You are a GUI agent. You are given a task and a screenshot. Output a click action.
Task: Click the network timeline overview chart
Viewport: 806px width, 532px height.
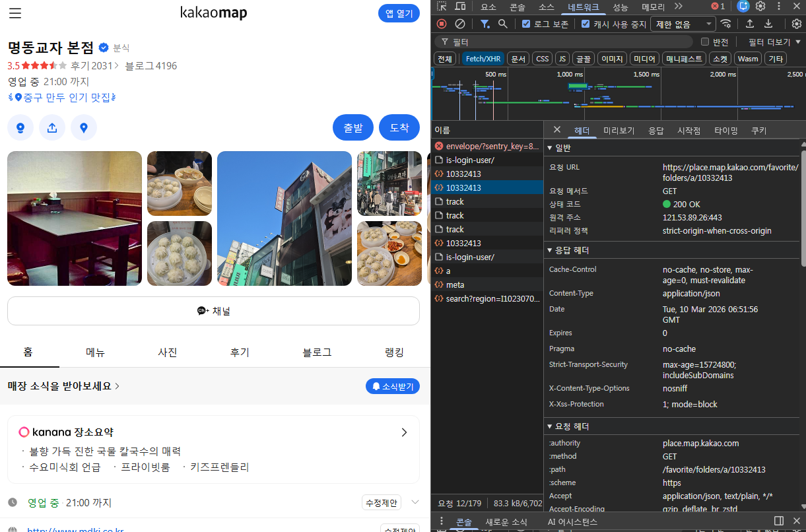(x=617, y=94)
